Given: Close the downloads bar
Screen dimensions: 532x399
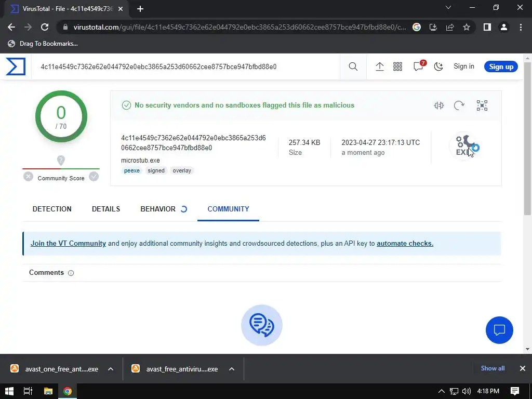Looking at the screenshot, I should click(523, 368).
